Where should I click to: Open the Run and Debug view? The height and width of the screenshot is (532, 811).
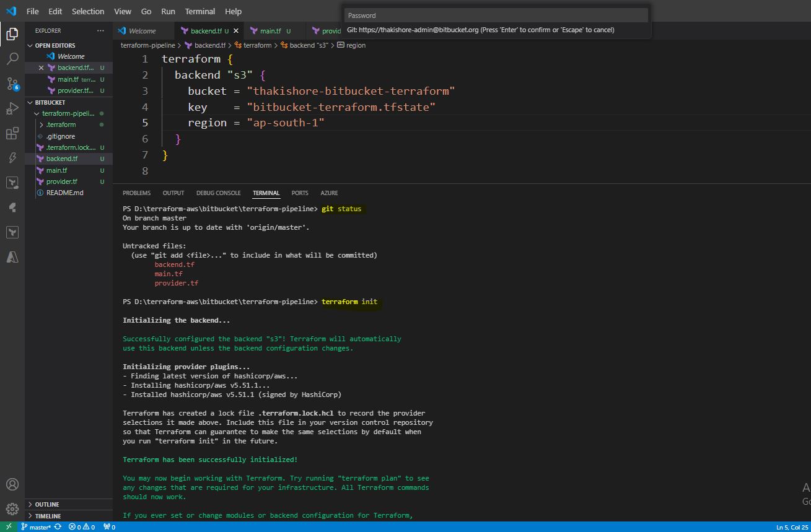click(x=12, y=109)
